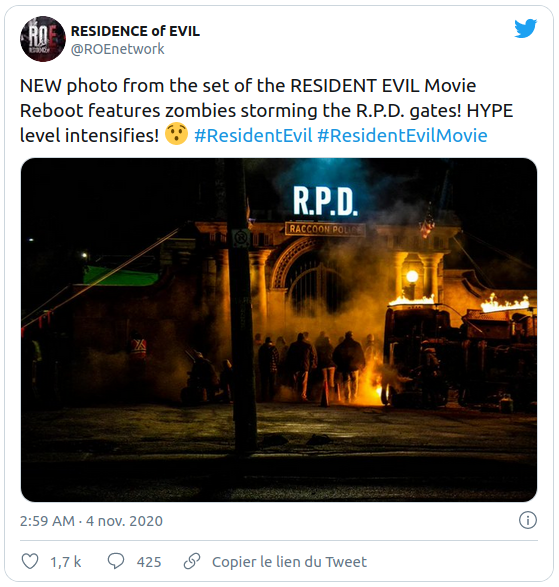Click the 425 replies count
The image size is (559, 587).
[149, 562]
